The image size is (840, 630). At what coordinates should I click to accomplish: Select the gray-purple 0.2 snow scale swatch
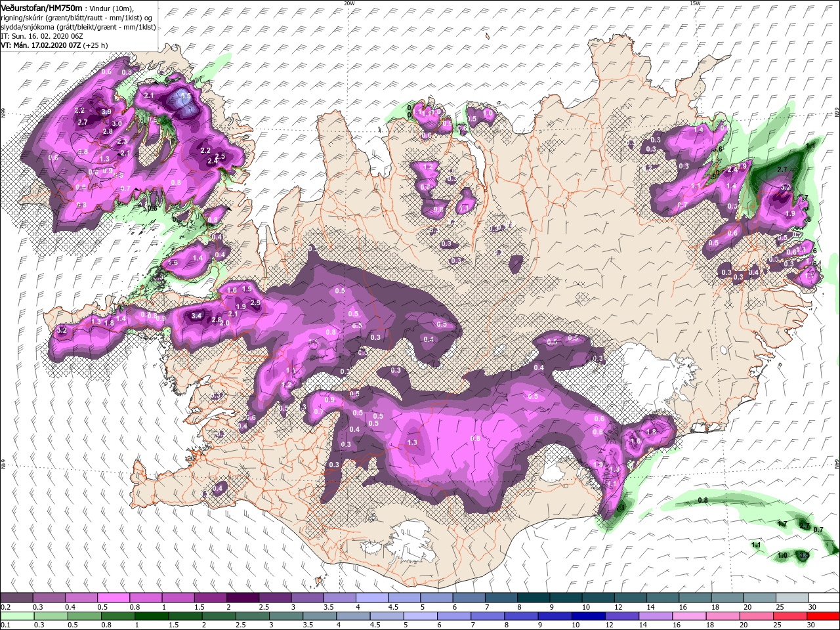point(16,598)
